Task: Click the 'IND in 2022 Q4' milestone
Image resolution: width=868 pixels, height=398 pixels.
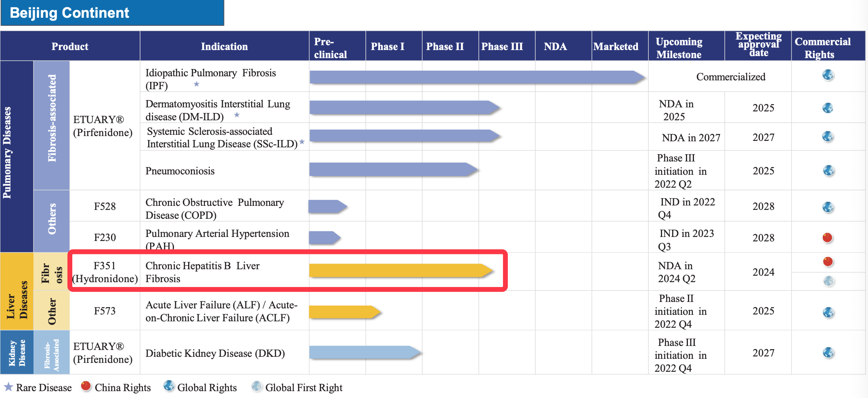Action: click(x=687, y=208)
